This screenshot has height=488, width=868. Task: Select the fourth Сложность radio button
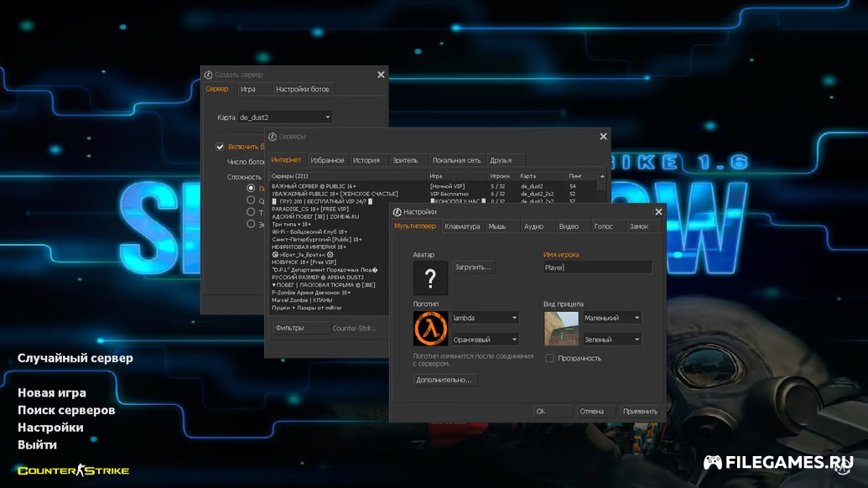pos(251,224)
